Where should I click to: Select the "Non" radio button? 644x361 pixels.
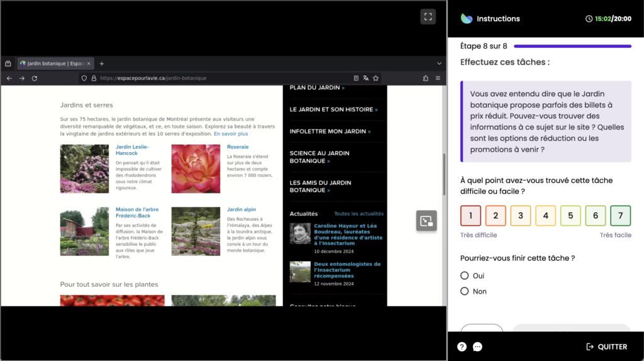(x=465, y=291)
